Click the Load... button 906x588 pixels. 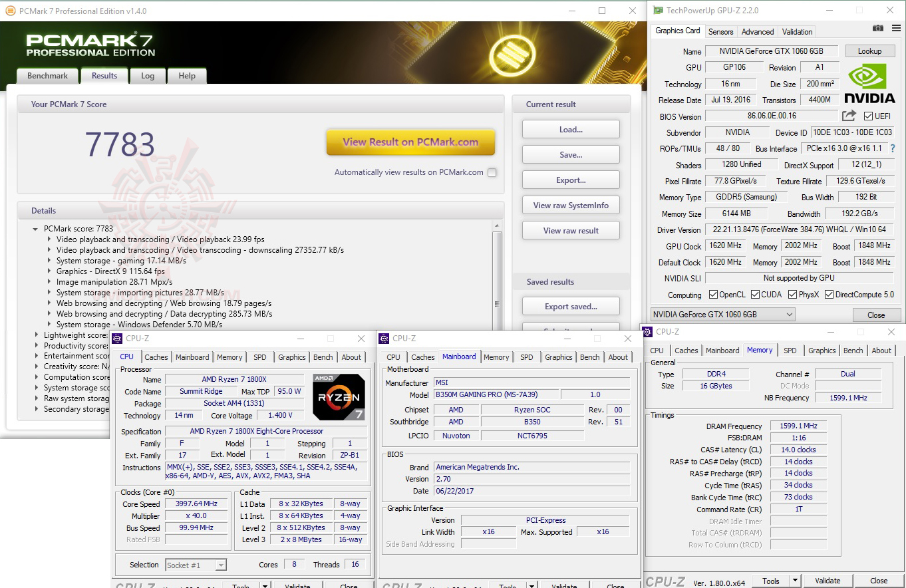[571, 130]
